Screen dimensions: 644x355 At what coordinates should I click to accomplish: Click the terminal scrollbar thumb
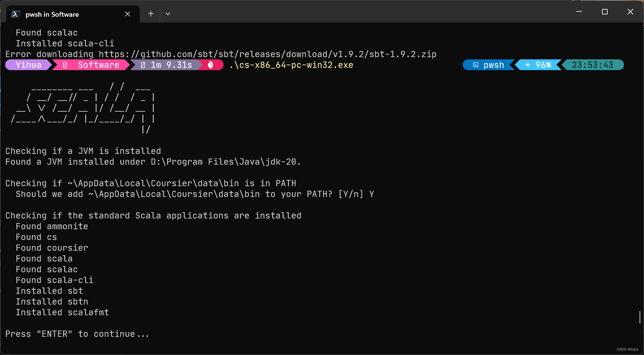coord(640,317)
